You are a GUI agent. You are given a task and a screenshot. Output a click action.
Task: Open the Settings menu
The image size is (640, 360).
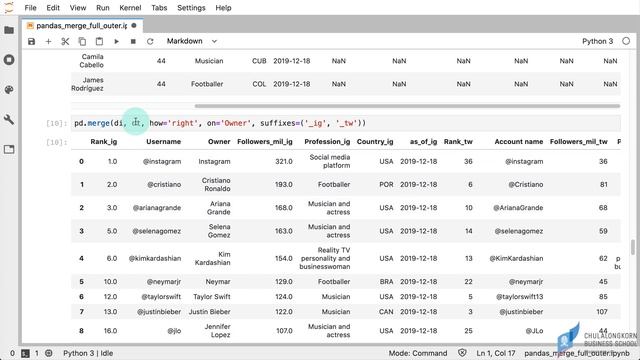(191, 8)
